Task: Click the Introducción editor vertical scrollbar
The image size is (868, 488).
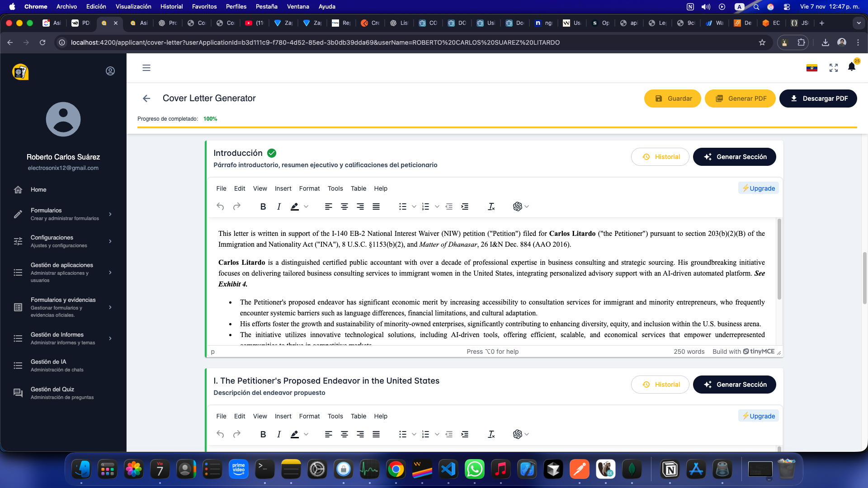Action: pyautogui.click(x=779, y=259)
